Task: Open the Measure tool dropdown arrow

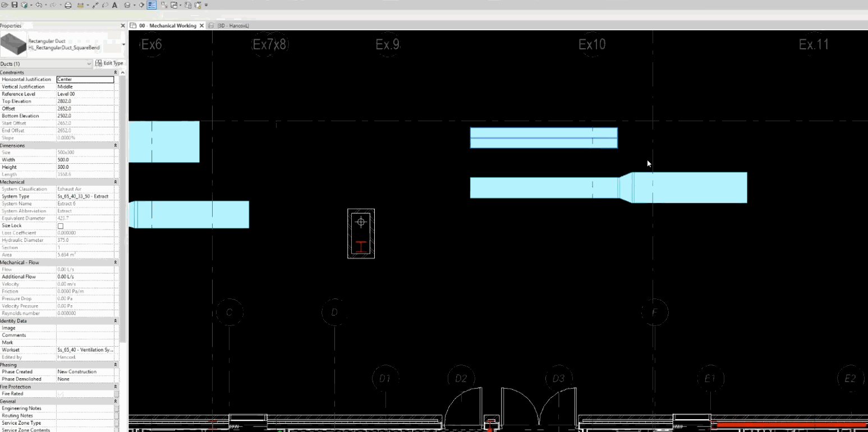Action: click(87, 6)
